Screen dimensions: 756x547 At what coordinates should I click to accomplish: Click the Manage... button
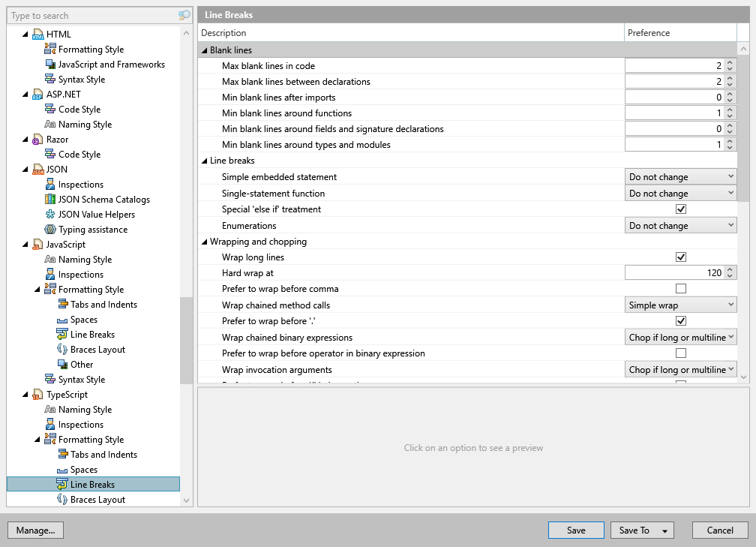pos(35,530)
